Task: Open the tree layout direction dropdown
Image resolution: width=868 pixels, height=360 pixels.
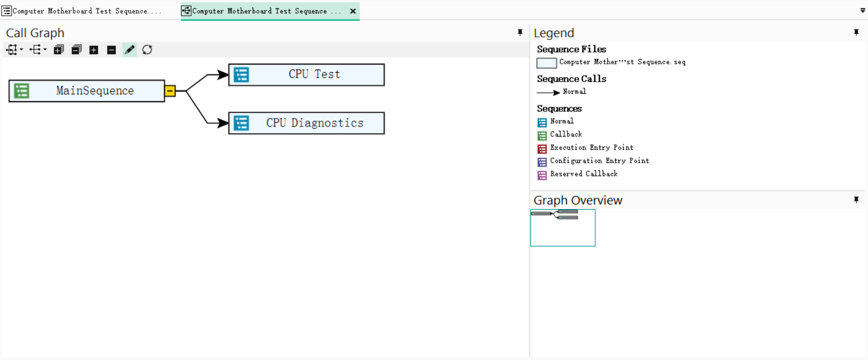Action: click(x=38, y=50)
